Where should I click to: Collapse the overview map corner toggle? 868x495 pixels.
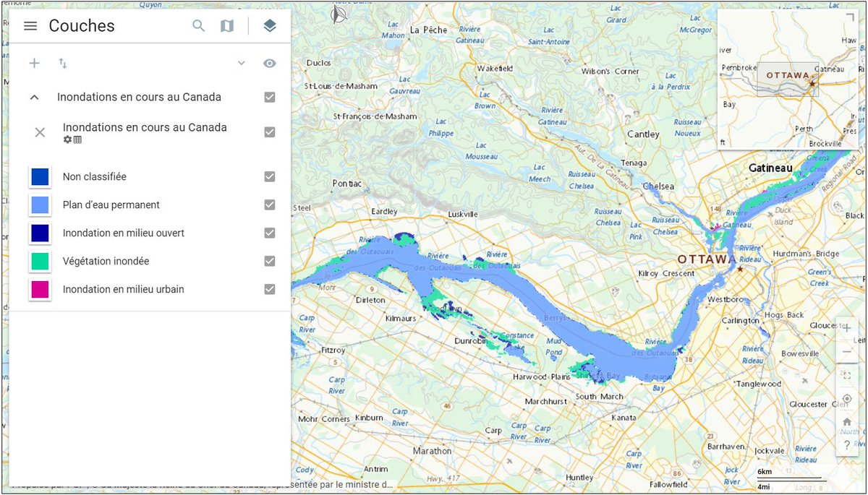tap(849, 18)
